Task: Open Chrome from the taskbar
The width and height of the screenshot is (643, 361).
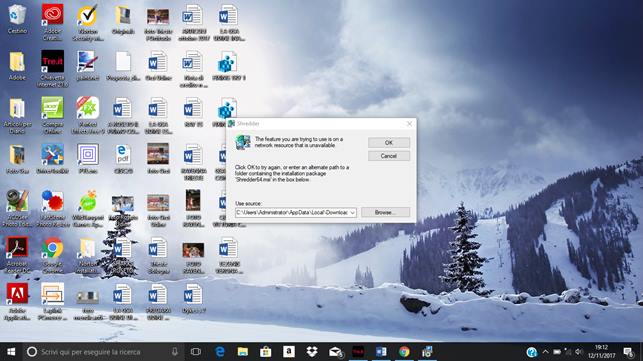Action: click(x=404, y=352)
